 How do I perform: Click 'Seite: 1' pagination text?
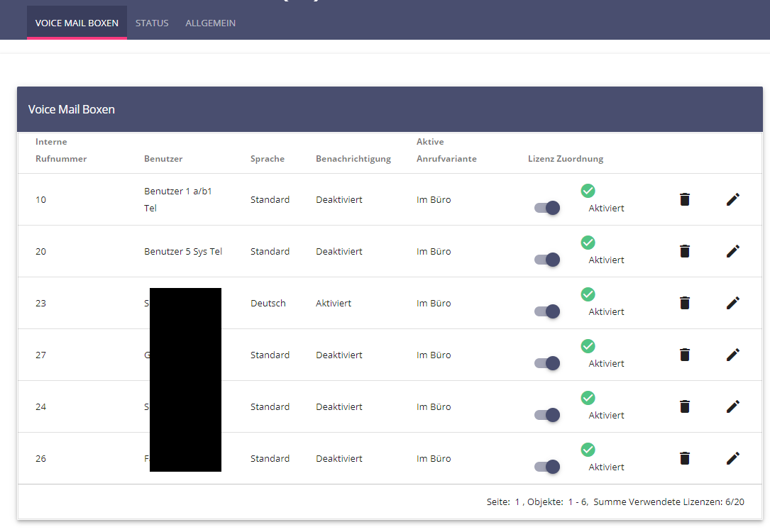503,501
